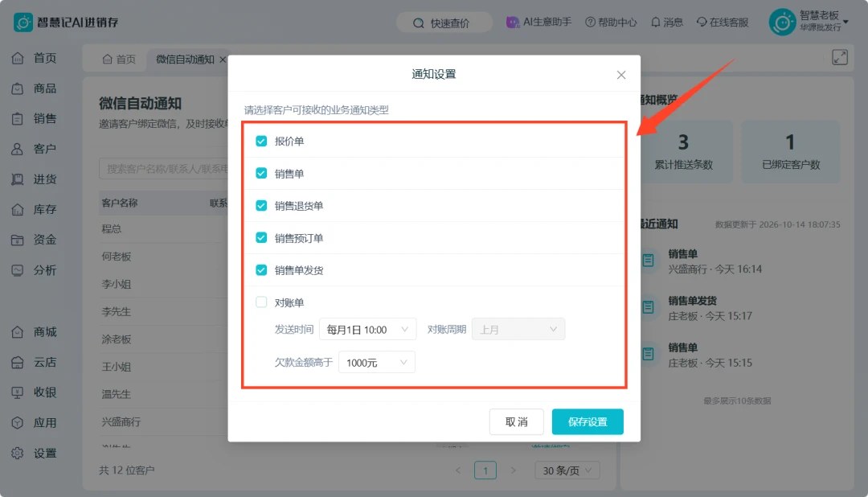Click 庄老板 · 今天 15:17 notification text
This screenshot has height=497, width=868.
[710, 316]
